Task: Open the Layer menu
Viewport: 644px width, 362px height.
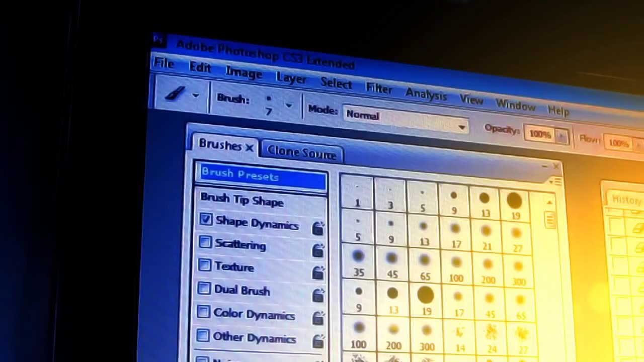Action: pos(291,78)
